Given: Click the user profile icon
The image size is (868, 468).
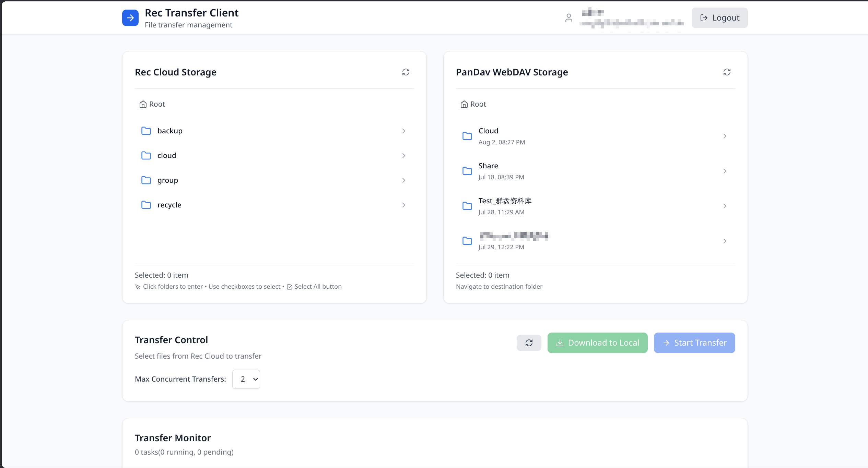Looking at the screenshot, I should [568, 18].
